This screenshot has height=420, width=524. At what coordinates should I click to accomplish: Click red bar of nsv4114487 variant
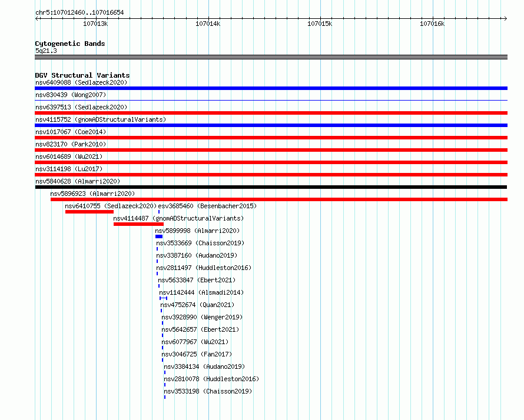[x=138, y=224]
